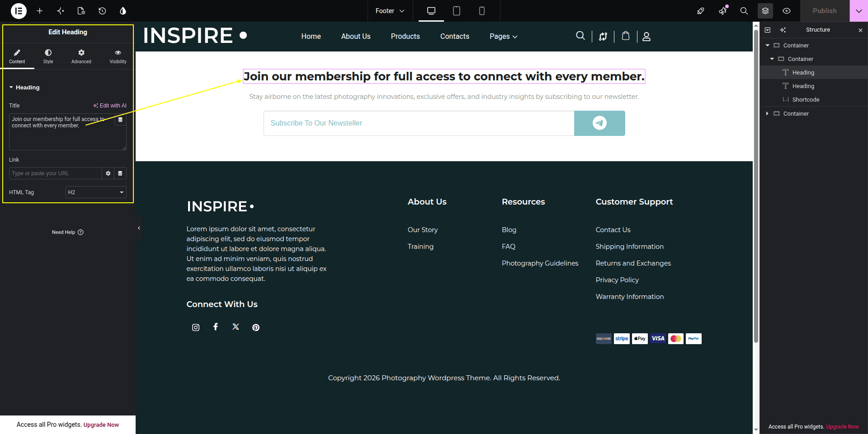Open the History clock icon

click(x=102, y=11)
